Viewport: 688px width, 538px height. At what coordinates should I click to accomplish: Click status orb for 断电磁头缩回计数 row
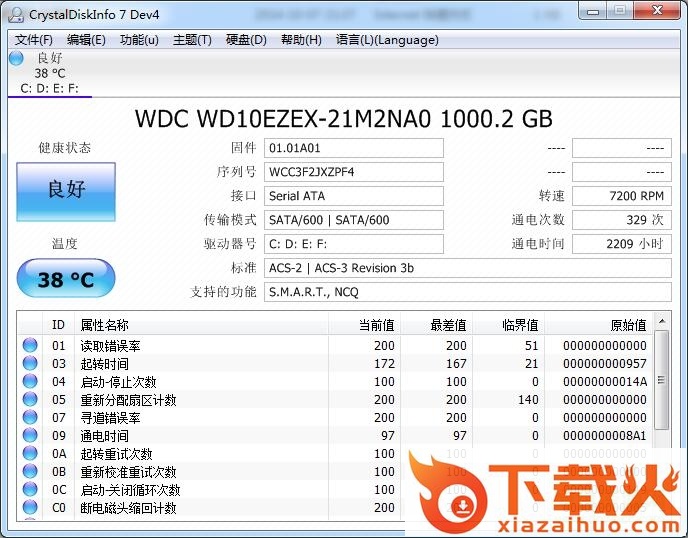30,507
